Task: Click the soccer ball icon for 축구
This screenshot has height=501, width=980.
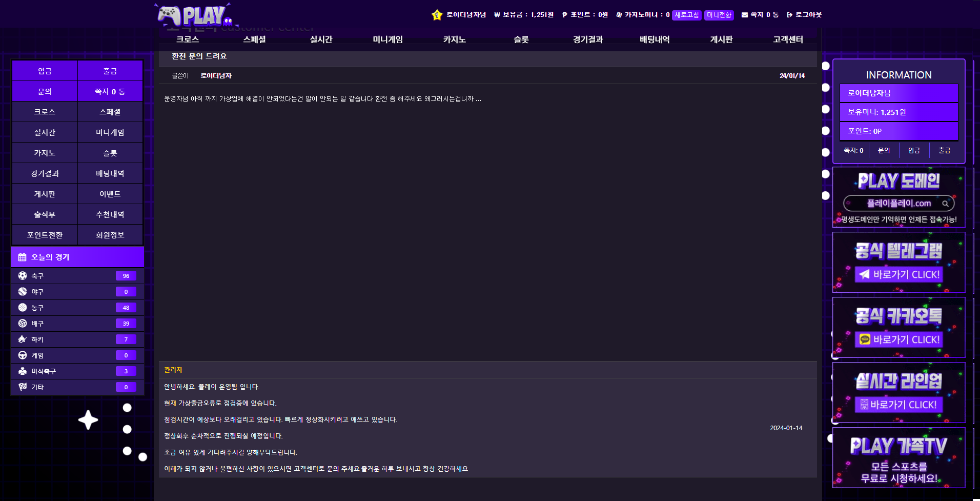Action: 23,276
